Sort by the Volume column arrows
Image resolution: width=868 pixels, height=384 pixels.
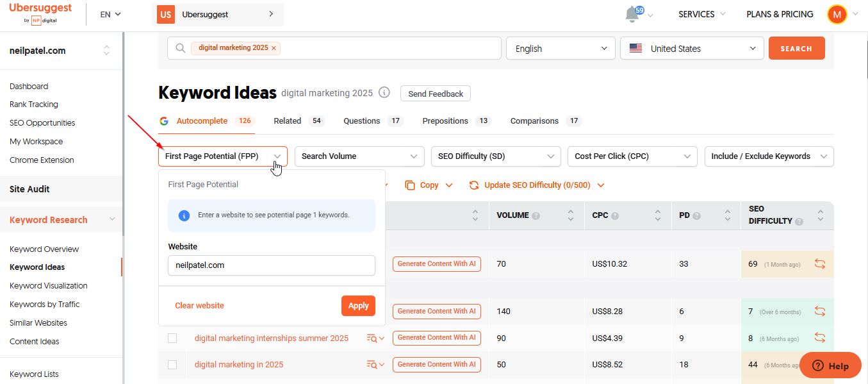570,215
